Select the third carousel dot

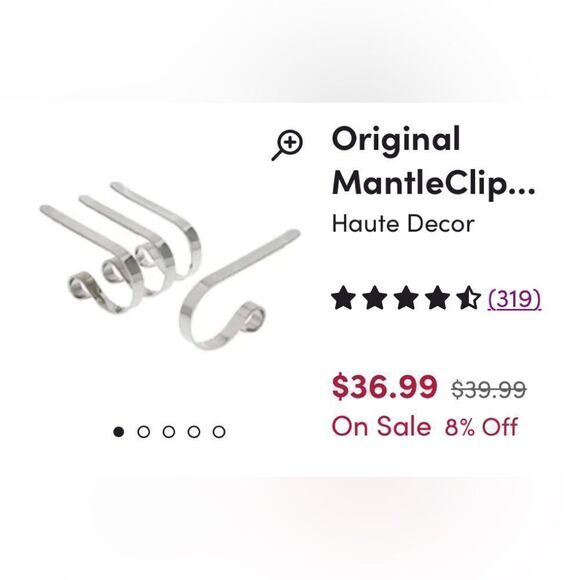[169, 432]
